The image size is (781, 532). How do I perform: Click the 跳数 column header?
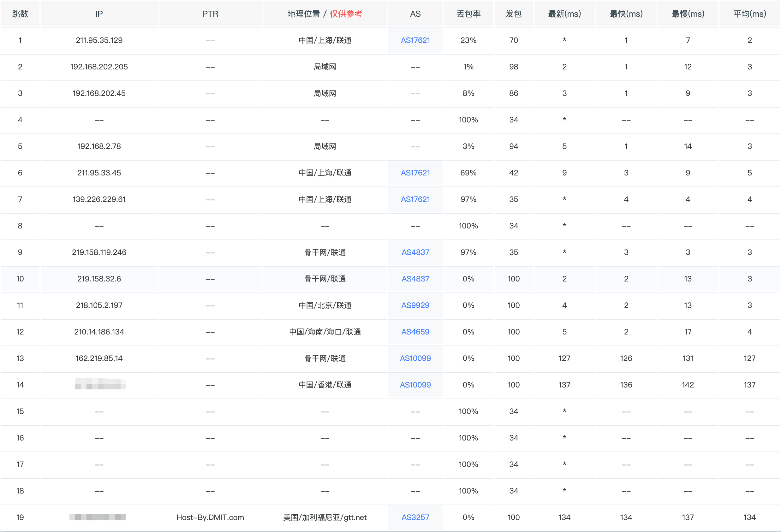tap(20, 14)
